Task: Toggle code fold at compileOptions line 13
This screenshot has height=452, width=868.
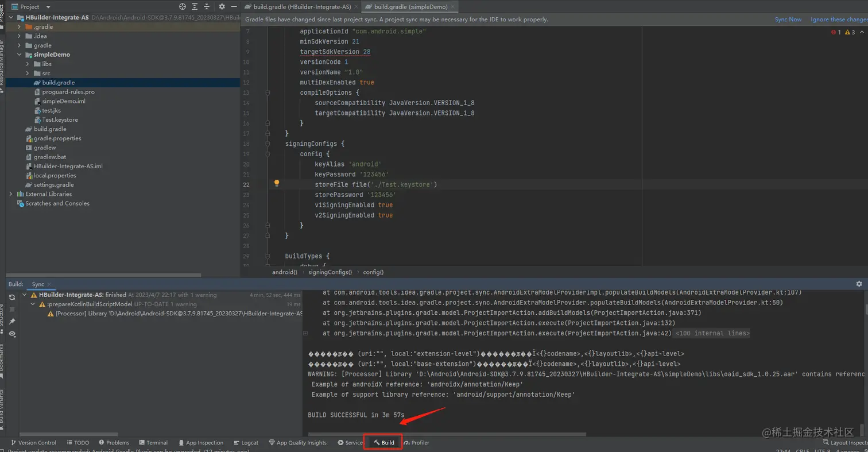Action: click(x=268, y=92)
